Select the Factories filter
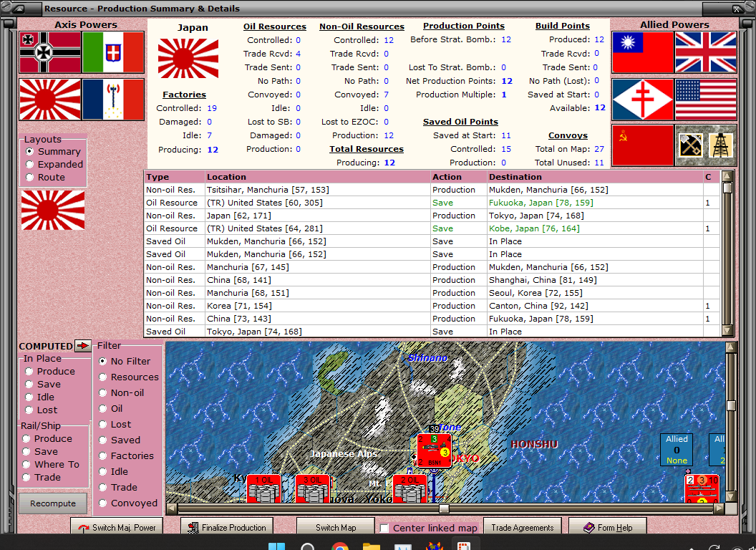The width and height of the screenshot is (756, 550). 102,456
